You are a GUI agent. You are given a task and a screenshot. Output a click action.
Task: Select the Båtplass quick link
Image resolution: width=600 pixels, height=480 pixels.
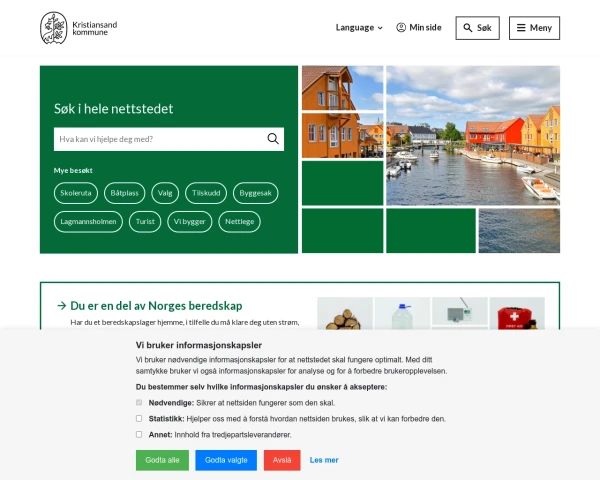click(x=124, y=193)
